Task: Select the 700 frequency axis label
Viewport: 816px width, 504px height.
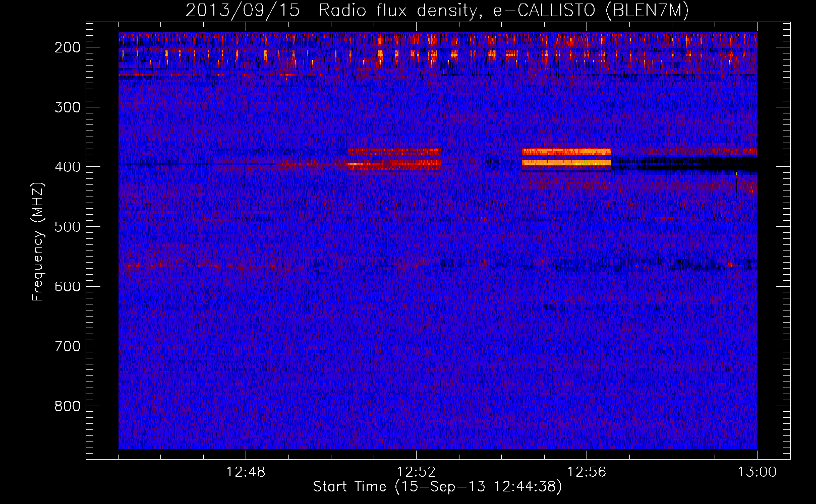Action: 67,346
